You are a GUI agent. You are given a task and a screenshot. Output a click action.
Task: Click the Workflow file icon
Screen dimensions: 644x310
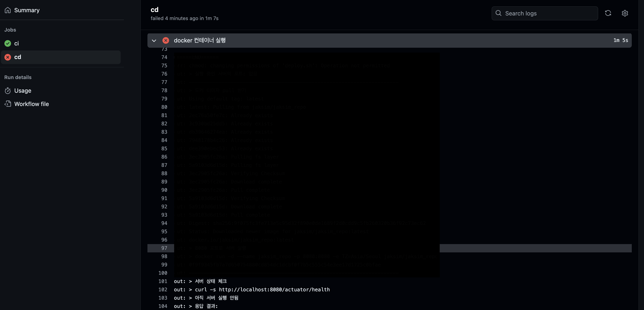pyautogui.click(x=8, y=104)
